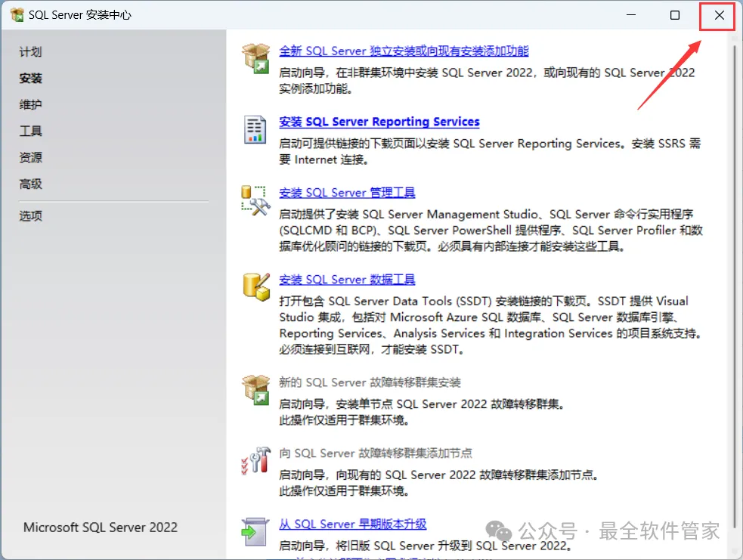Minimize the SQL Server 安装中心 window
743x560 pixels.
[631, 14]
